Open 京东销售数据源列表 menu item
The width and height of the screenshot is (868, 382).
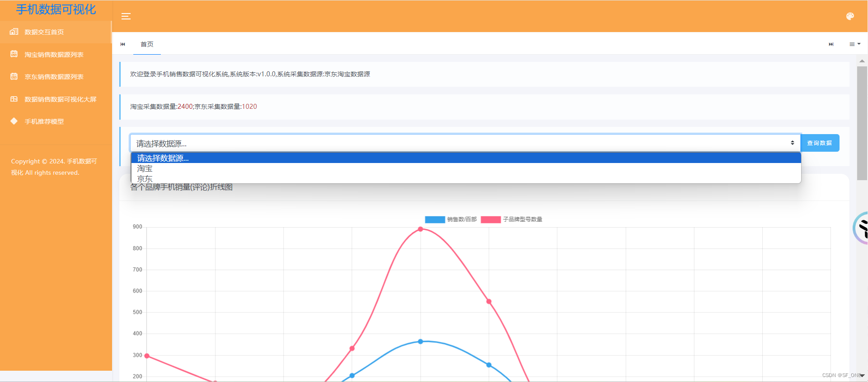coord(56,77)
